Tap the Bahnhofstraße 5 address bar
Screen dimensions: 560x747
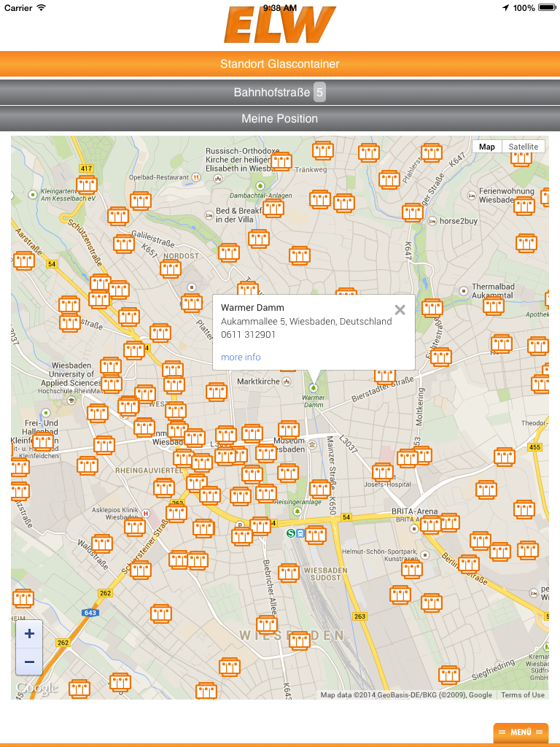[280, 92]
